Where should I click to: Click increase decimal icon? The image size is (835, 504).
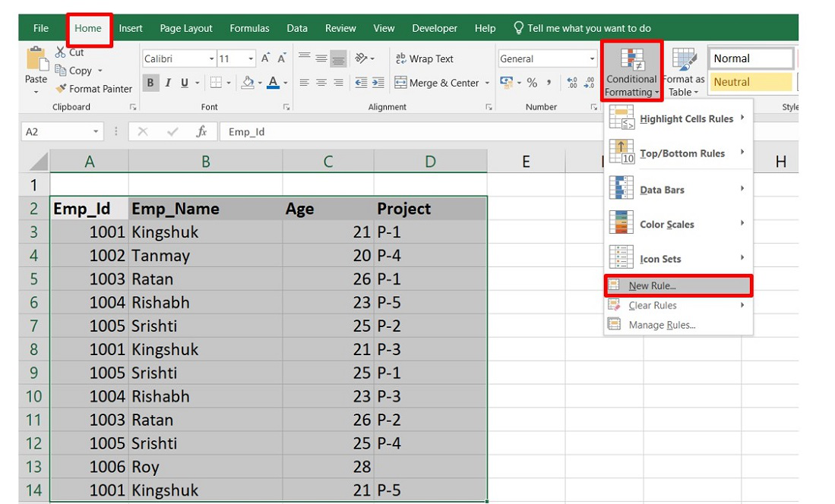(572, 83)
